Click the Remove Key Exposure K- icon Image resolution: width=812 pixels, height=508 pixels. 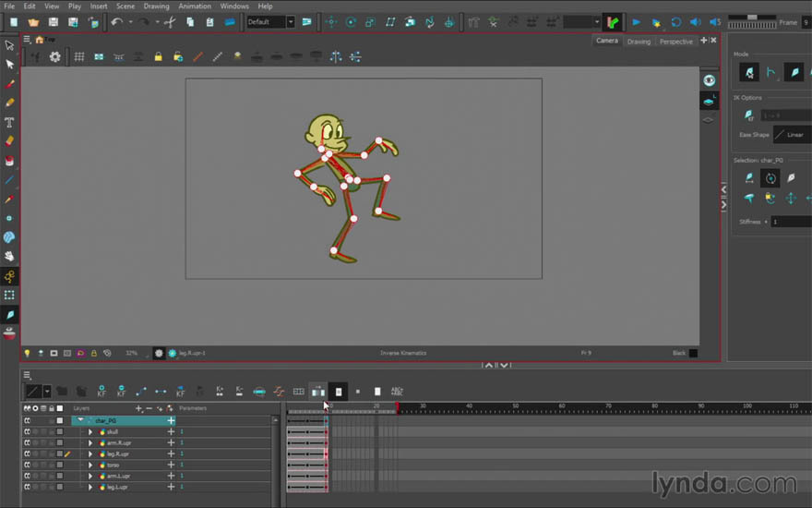point(239,392)
